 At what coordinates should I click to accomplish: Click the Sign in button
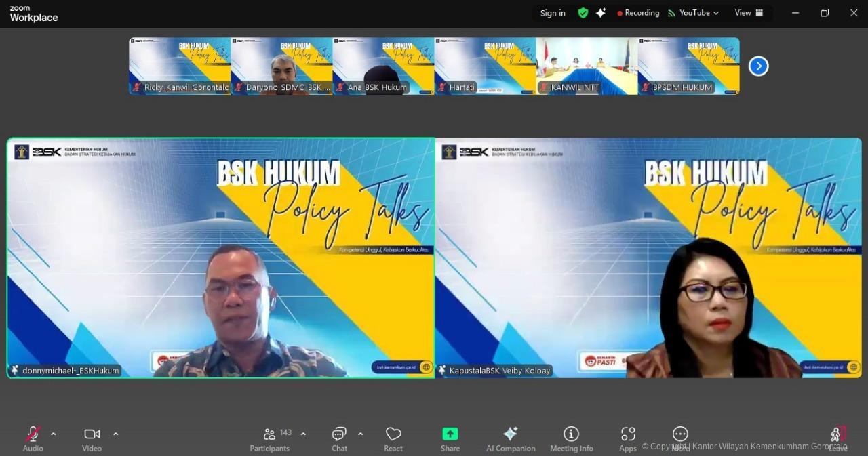[x=553, y=13]
